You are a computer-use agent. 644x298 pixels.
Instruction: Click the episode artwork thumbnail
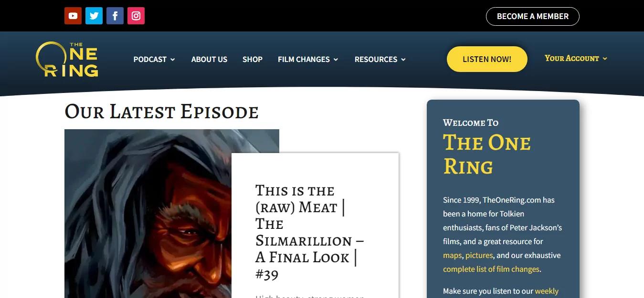tap(148, 214)
